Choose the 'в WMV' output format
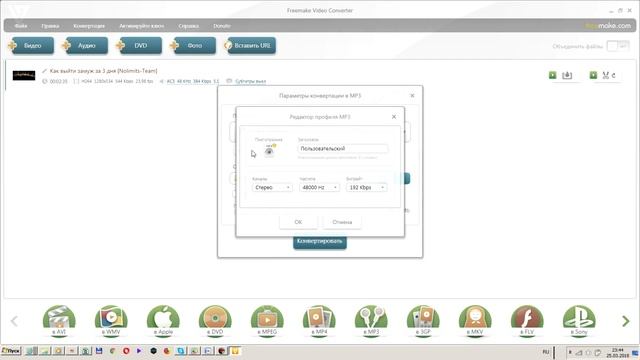640x360 pixels. tap(111, 321)
